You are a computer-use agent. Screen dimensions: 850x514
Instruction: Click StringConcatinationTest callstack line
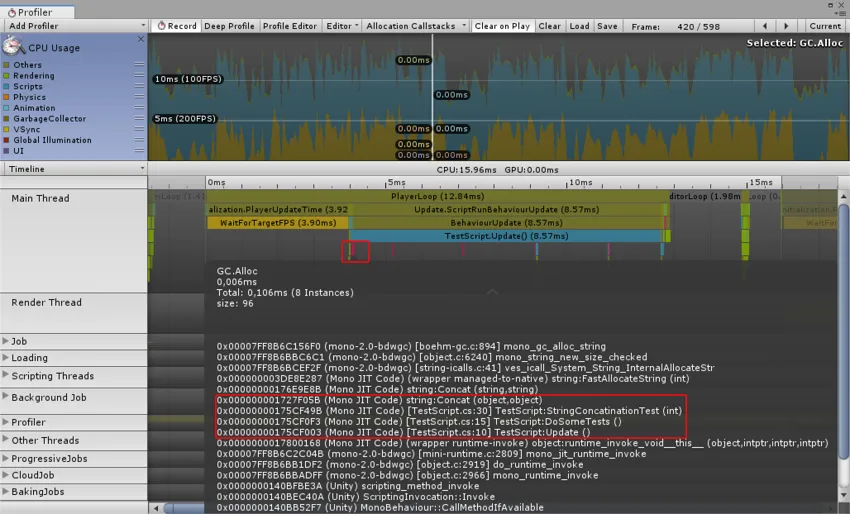pos(449,410)
